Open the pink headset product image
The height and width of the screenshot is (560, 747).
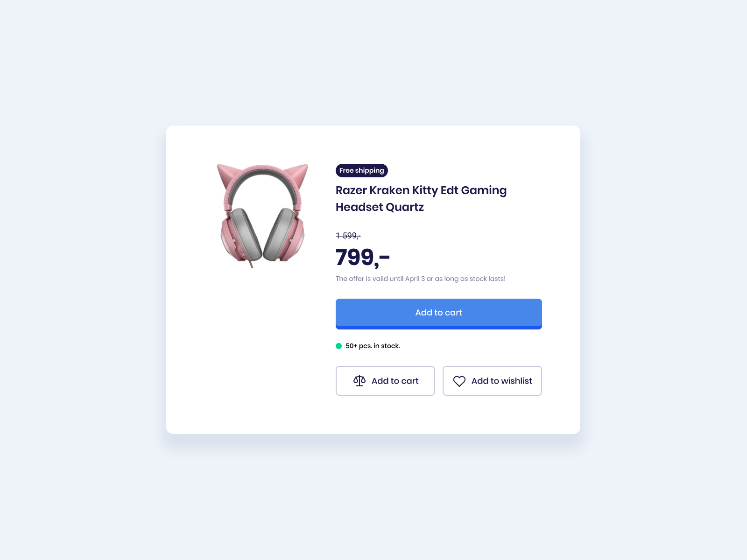[262, 215]
